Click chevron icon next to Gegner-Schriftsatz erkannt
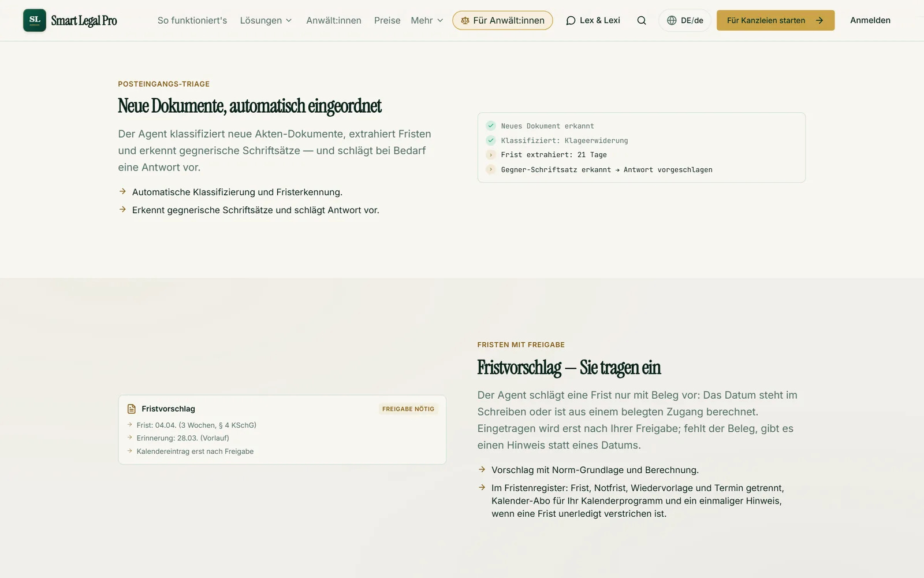This screenshot has width=924, height=578. [491, 169]
